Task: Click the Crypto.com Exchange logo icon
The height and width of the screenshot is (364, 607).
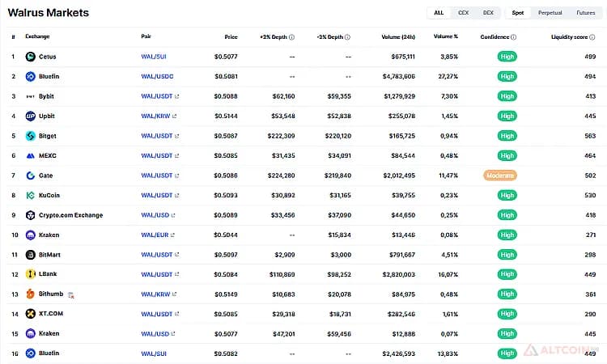Action: pos(30,215)
